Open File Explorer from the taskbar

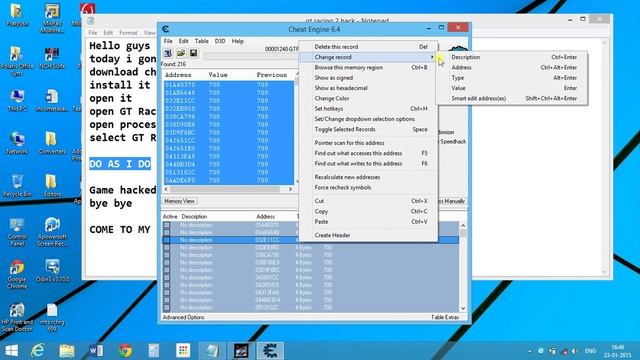tap(67, 350)
